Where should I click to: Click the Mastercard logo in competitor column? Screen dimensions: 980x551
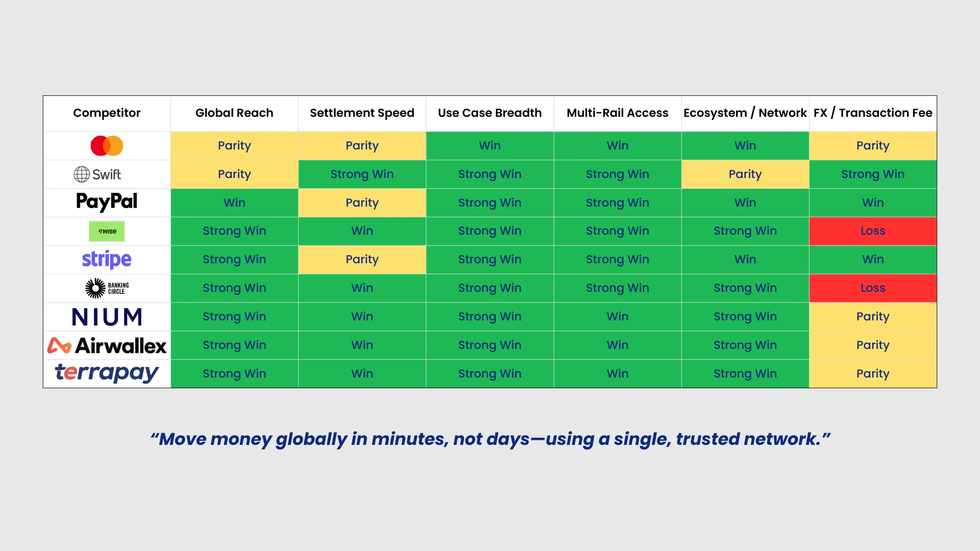click(x=107, y=146)
